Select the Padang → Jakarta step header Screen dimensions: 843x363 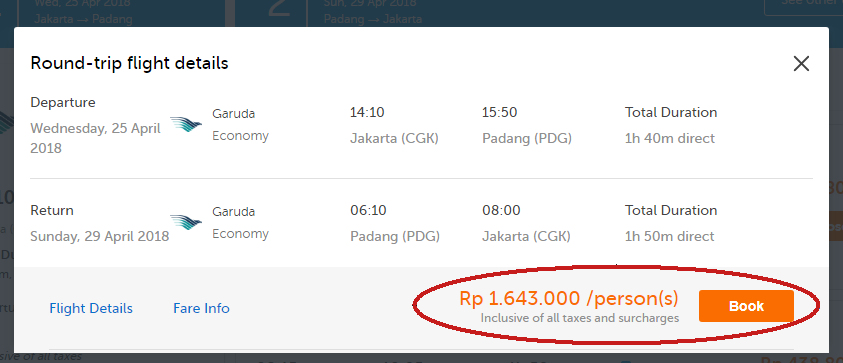point(373,13)
